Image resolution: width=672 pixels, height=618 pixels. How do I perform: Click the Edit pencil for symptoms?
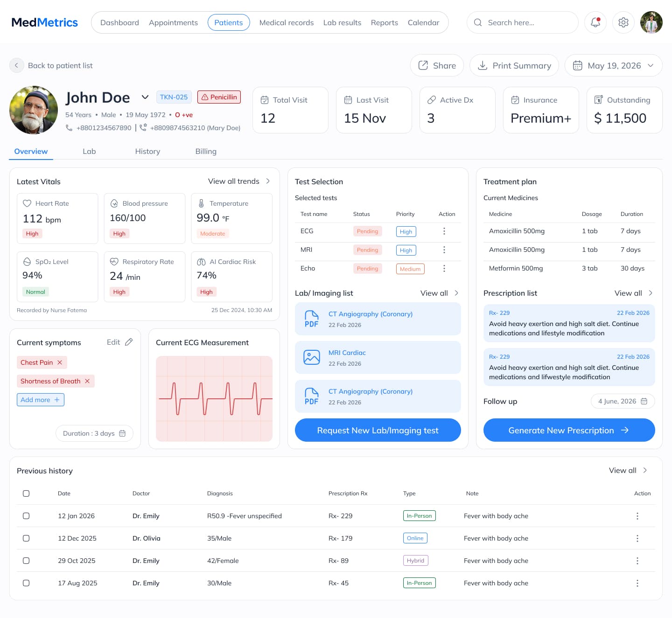(x=129, y=342)
